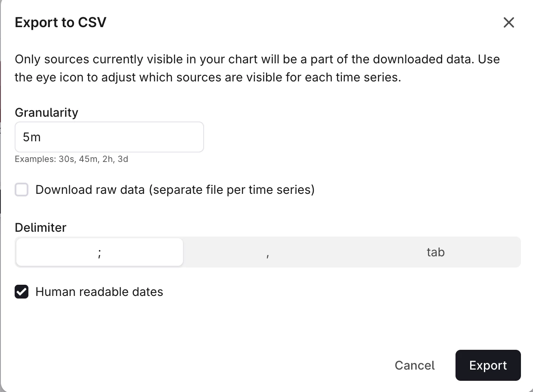The image size is (533, 392).
Task: Click the Export button
Action: pos(488,365)
